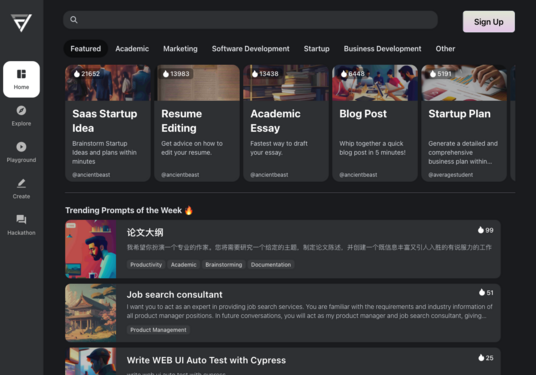This screenshot has height=375, width=536.
Task: Open the Home sidebar icon
Action: point(21,74)
